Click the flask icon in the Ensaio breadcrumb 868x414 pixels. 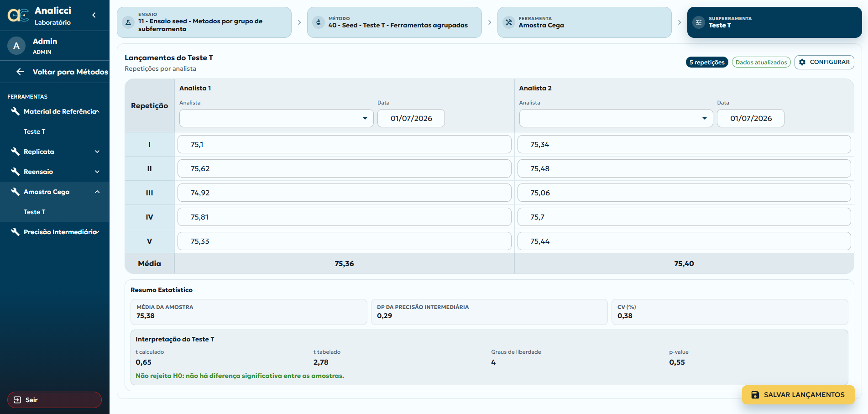click(x=128, y=22)
